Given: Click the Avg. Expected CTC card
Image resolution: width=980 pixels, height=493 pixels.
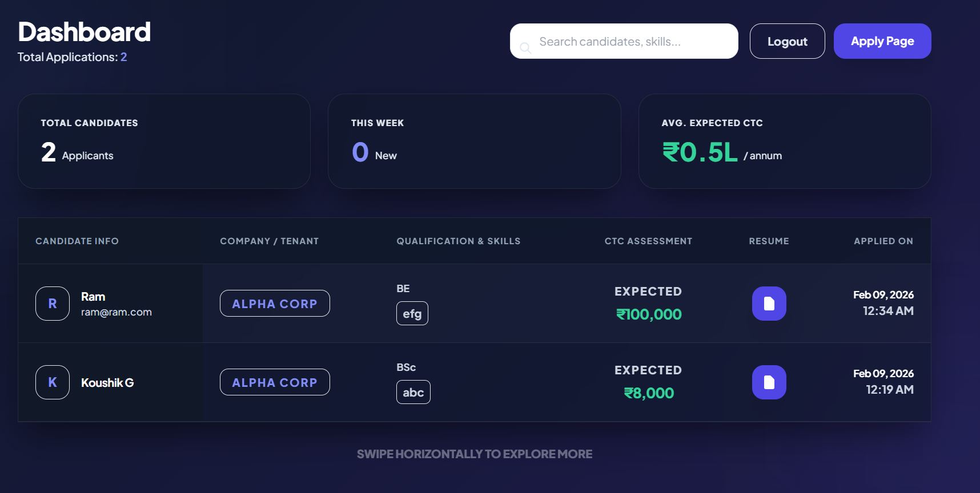Looking at the screenshot, I should pyautogui.click(x=784, y=141).
